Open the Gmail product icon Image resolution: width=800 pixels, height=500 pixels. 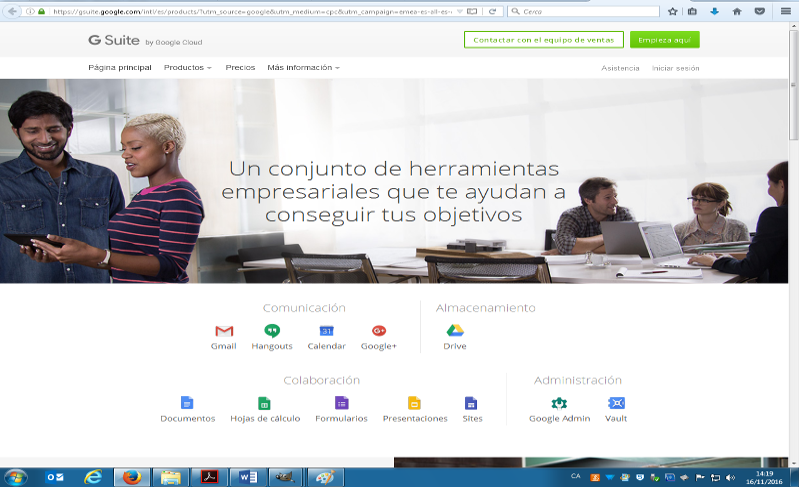pyautogui.click(x=224, y=331)
